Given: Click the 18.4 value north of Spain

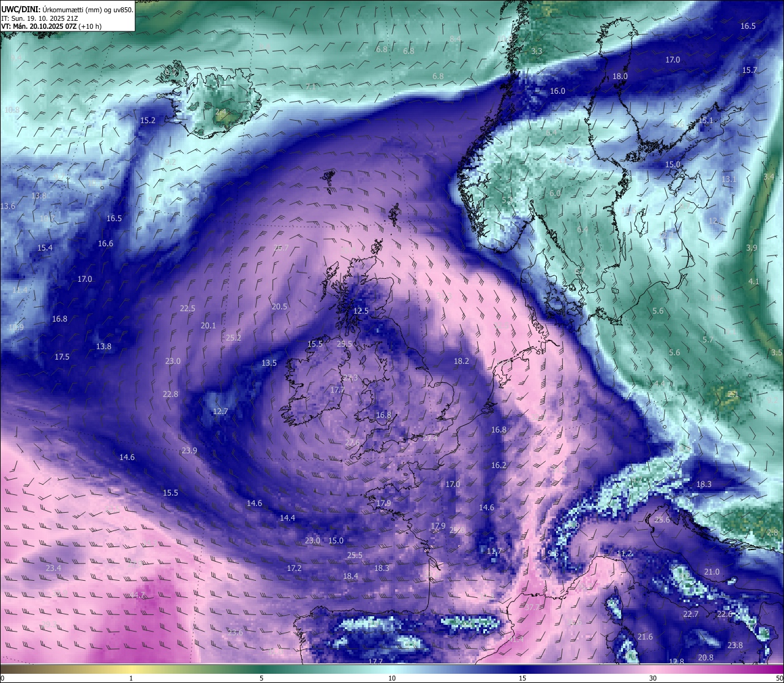Looking at the screenshot, I should 350,576.
